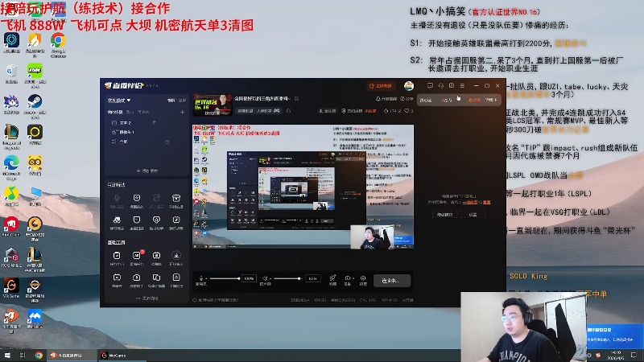Click the 添加素材 add source button

[147, 171]
